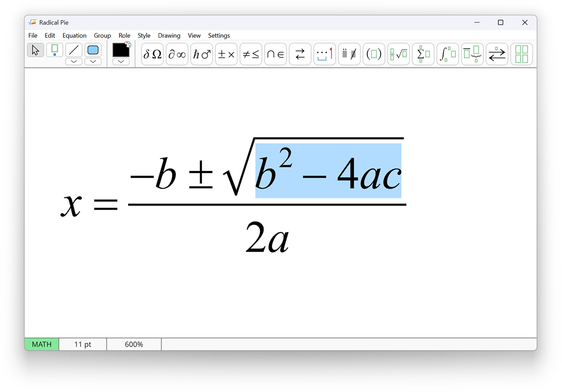Insert a fraction or radical template

coord(398,54)
